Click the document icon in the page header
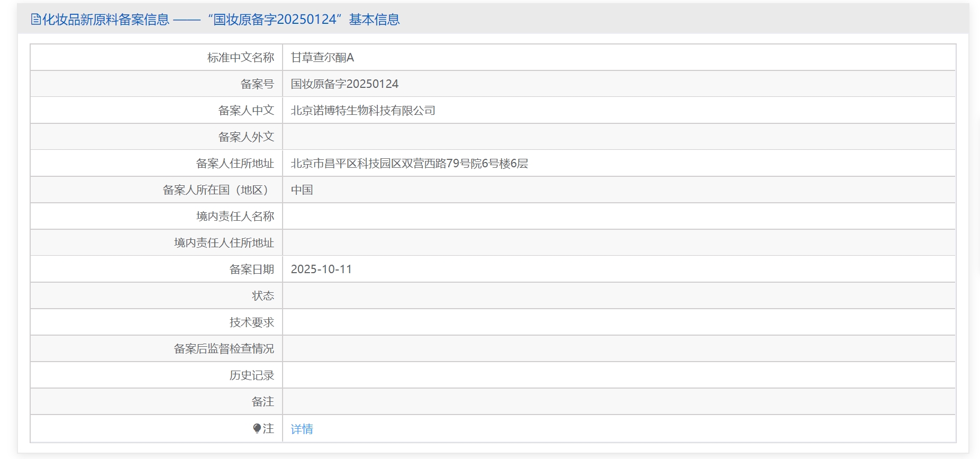The image size is (980, 459). pos(35,20)
